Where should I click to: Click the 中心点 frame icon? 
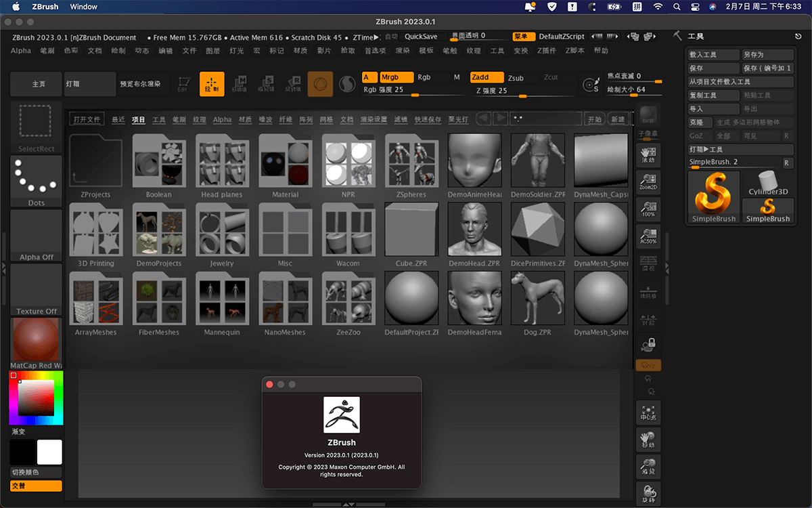(648, 413)
